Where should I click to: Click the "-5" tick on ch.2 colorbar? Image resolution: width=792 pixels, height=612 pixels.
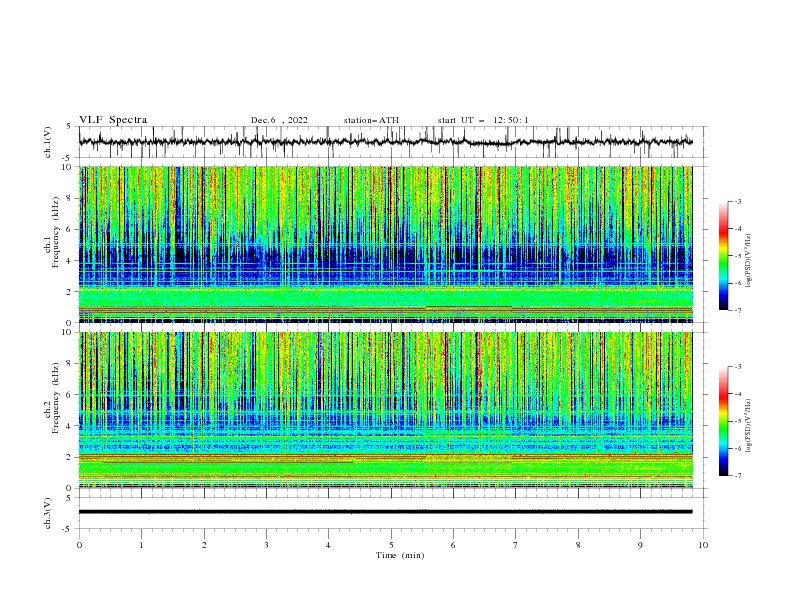(x=738, y=421)
